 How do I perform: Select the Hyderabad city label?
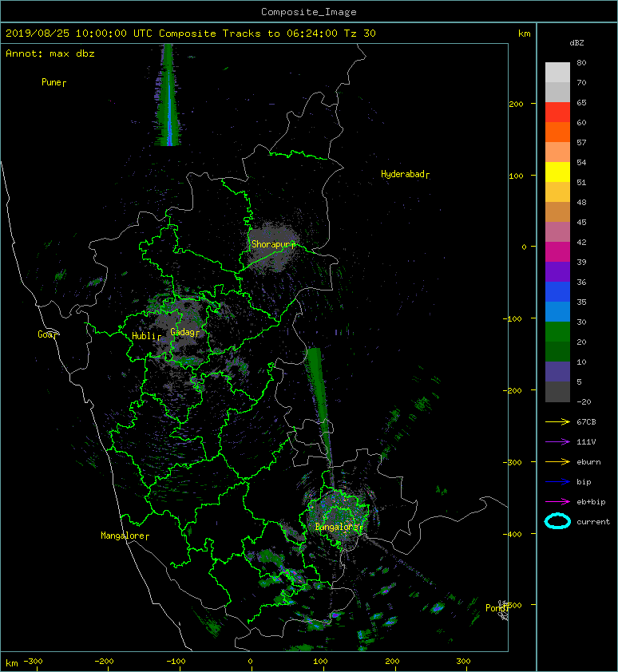click(405, 174)
